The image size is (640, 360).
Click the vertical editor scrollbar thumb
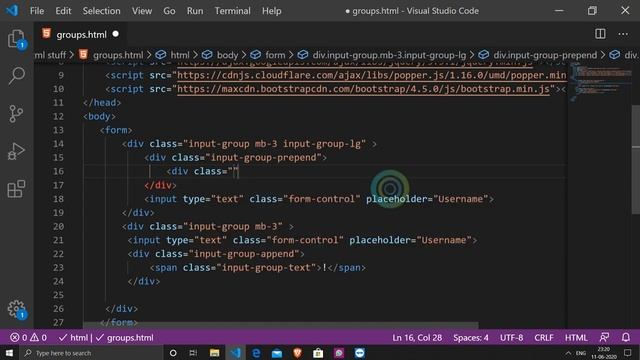636,159
